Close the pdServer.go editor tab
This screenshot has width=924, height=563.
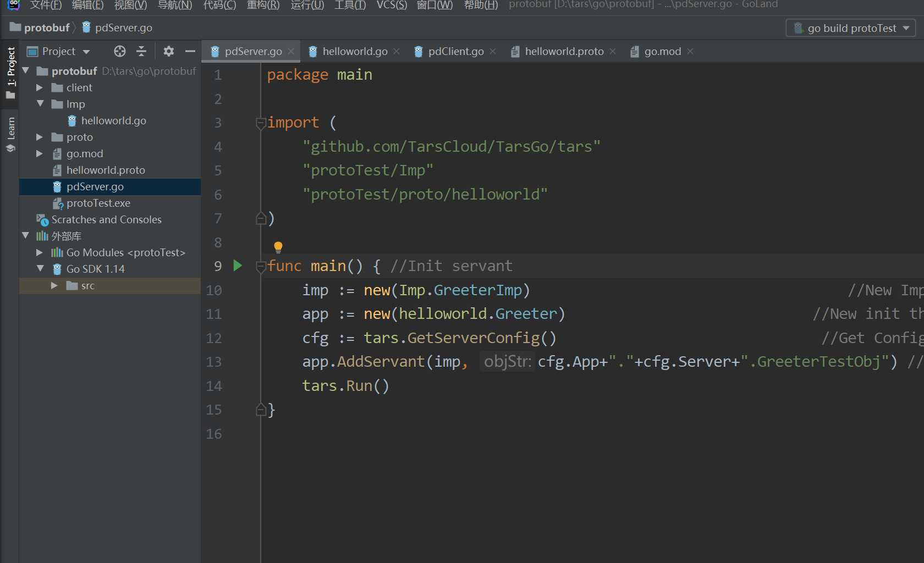tap(291, 51)
